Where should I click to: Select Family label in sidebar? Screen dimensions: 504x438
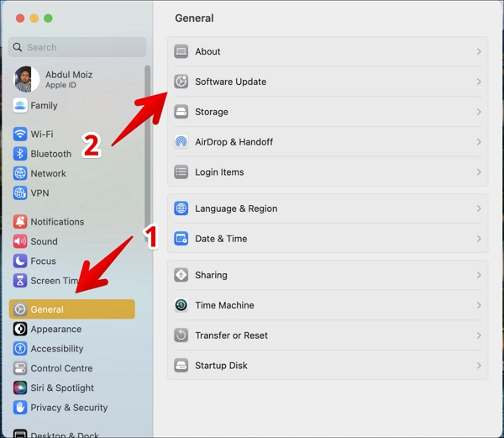pos(44,105)
